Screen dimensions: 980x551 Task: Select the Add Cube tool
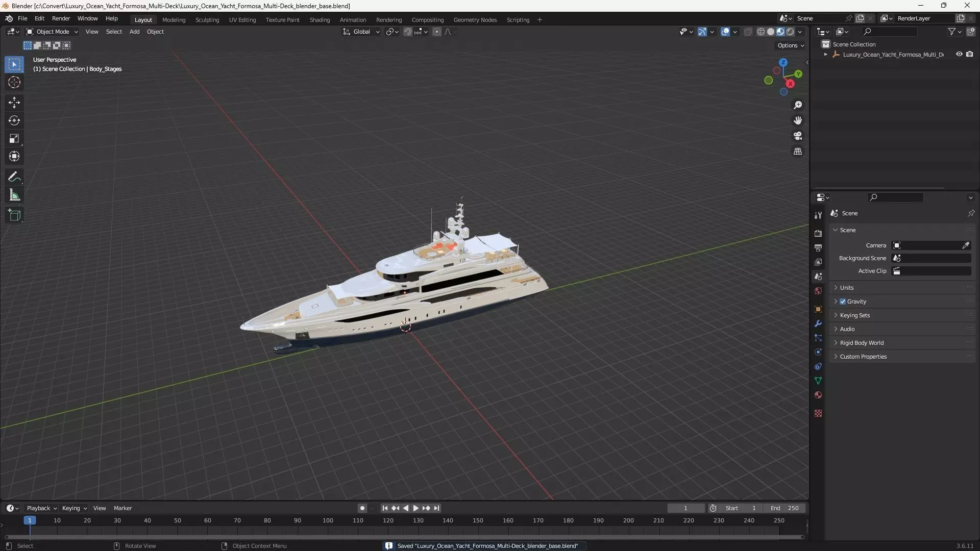pyautogui.click(x=14, y=215)
